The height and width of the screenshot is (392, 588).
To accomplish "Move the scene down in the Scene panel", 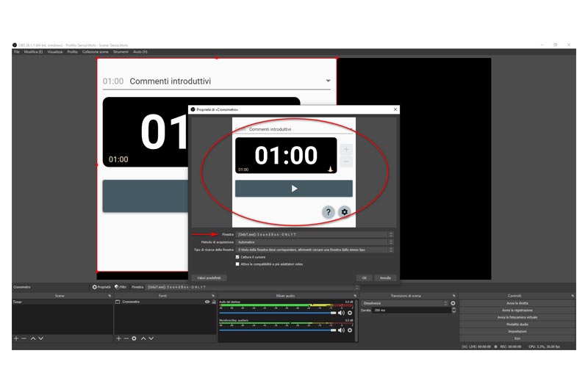I will tap(40, 338).
